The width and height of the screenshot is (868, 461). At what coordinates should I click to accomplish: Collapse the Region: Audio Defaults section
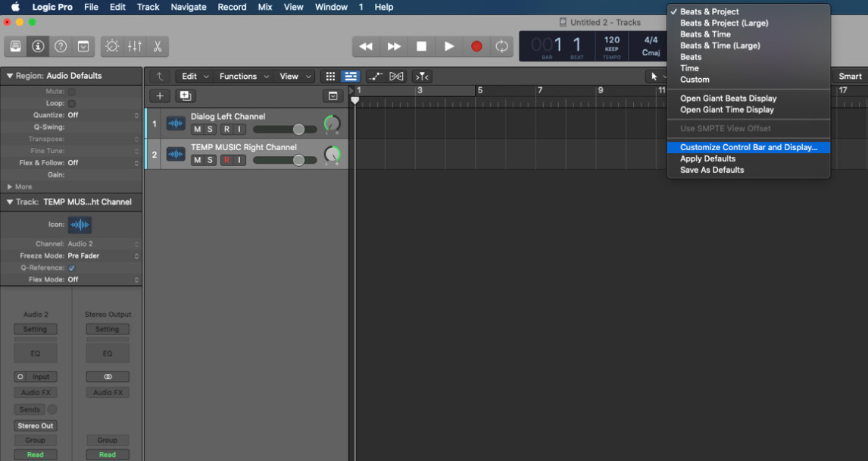9,76
